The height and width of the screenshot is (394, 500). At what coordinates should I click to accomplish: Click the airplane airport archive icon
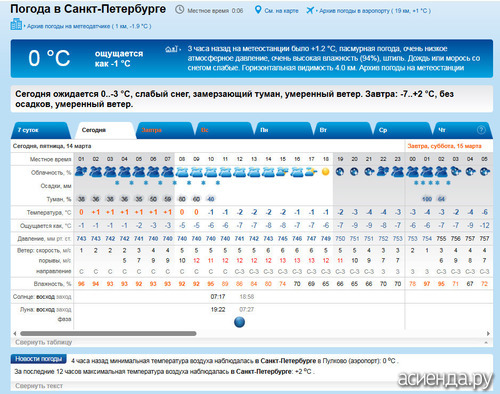(x=310, y=10)
